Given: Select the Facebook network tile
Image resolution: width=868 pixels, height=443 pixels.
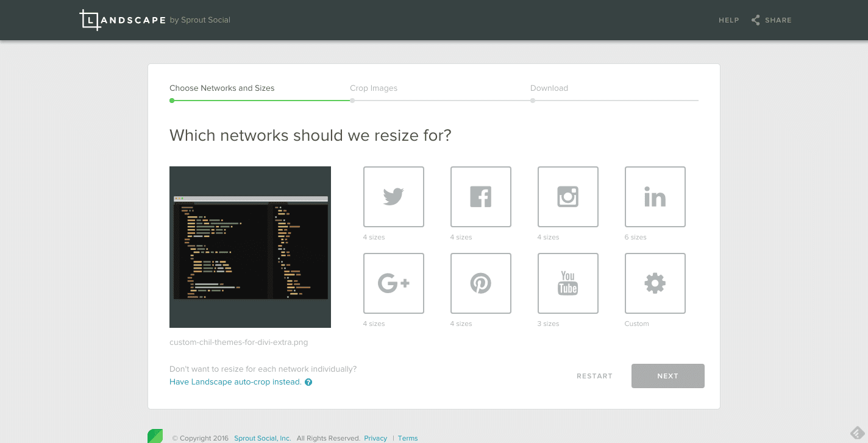Looking at the screenshot, I should [481, 197].
